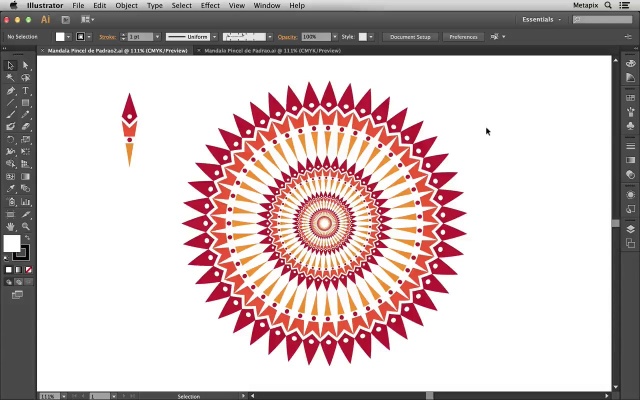Image resolution: width=640 pixels, height=400 pixels.
Task: Click the Style swatch in control bar
Action: tap(362, 37)
